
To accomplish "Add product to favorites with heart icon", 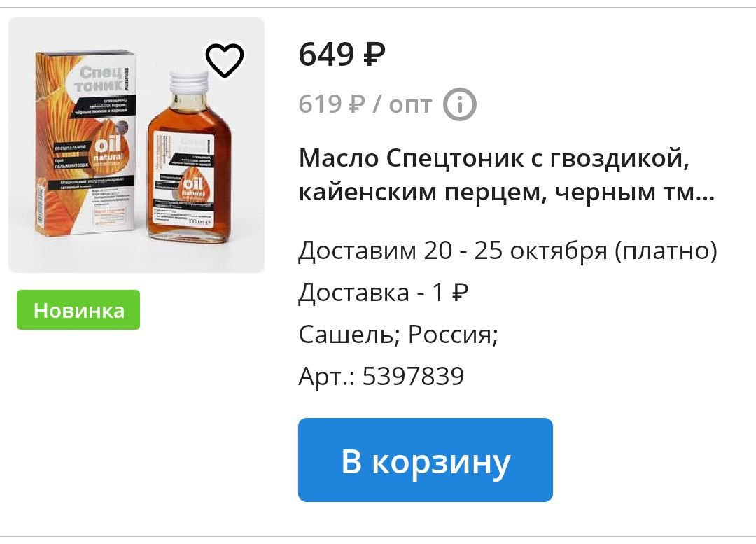I will tap(225, 60).
